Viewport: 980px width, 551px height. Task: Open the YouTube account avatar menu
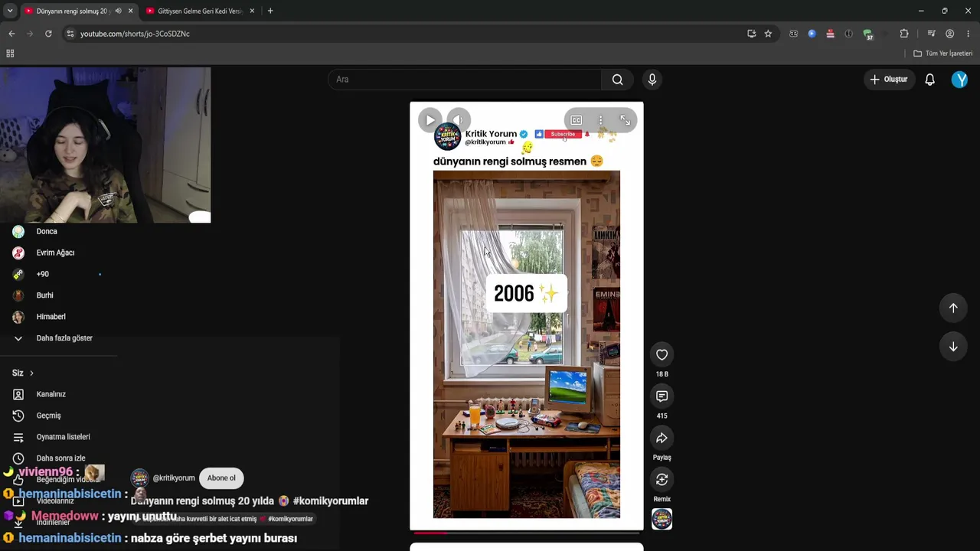pyautogui.click(x=959, y=80)
